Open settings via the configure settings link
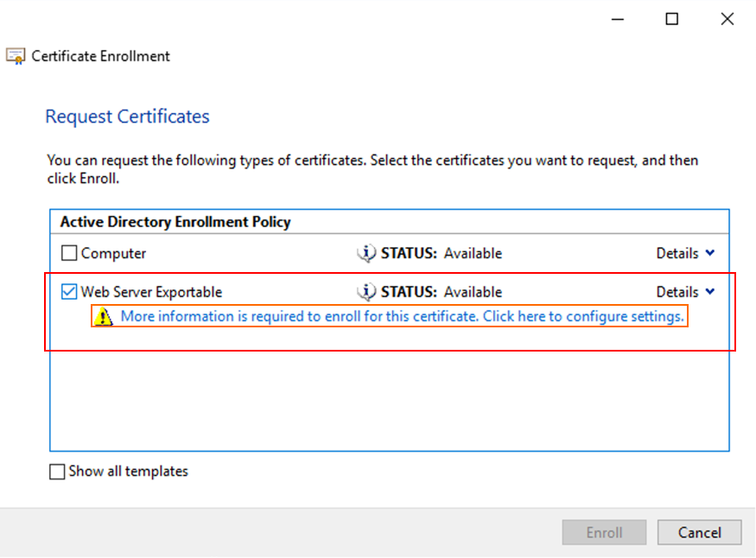Viewport: 756px width, 558px height. pyautogui.click(x=402, y=316)
